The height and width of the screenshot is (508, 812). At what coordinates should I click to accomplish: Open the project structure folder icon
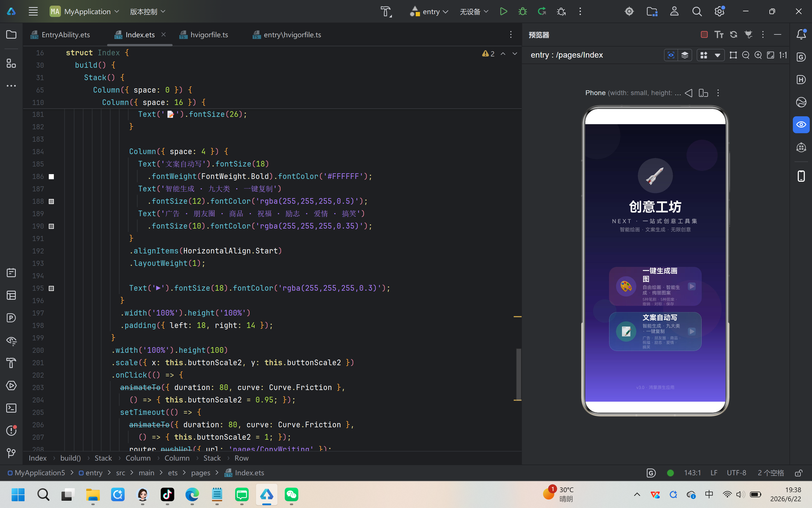point(652,11)
